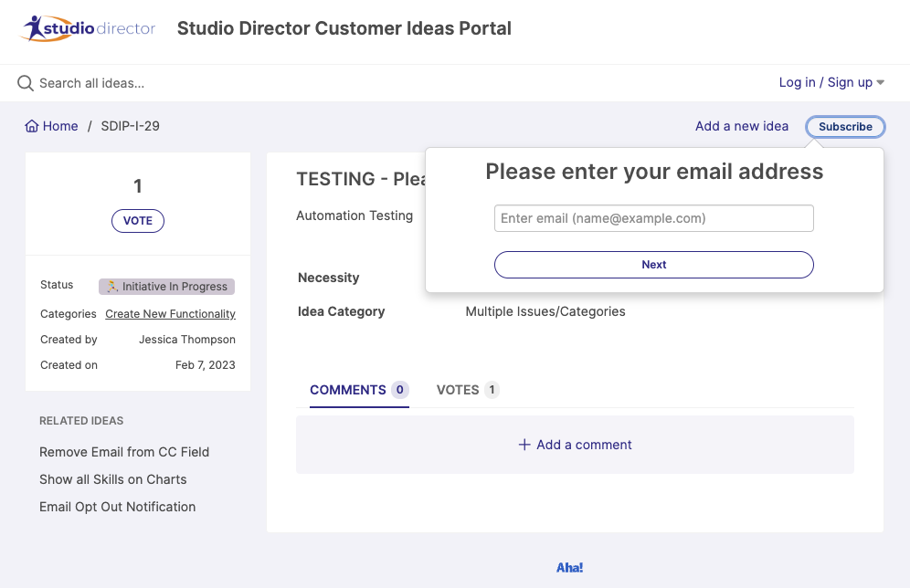The width and height of the screenshot is (910, 588).
Task: Click the VOTE button on the idea
Action: pos(137,221)
